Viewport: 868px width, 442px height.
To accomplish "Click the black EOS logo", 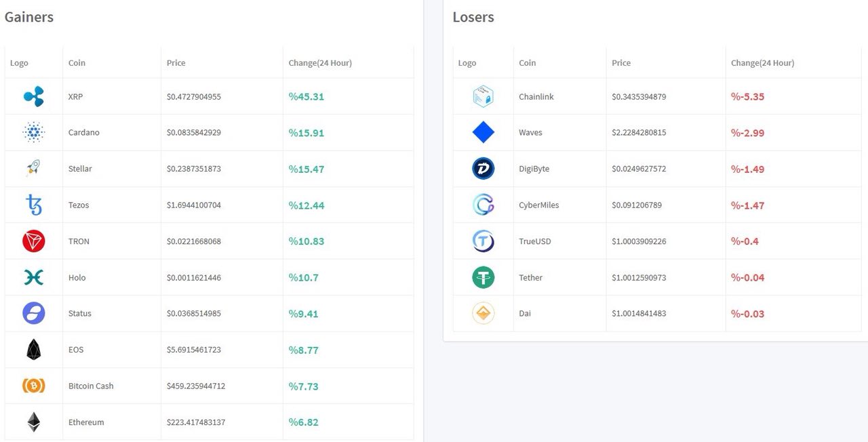I will pyautogui.click(x=33, y=350).
